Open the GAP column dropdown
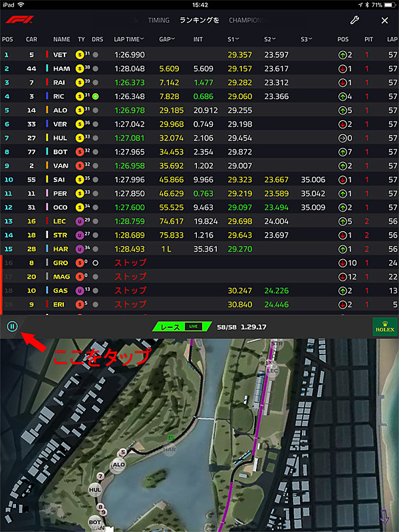Image resolution: width=399 pixels, height=532 pixels. tap(167, 39)
